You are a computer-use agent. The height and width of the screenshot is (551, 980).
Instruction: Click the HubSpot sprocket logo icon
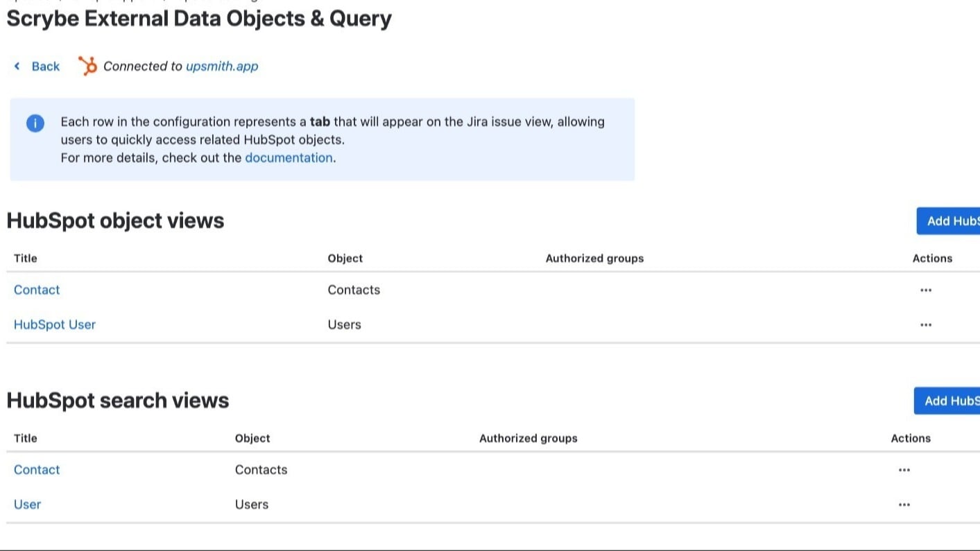pyautogui.click(x=87, y=66)
